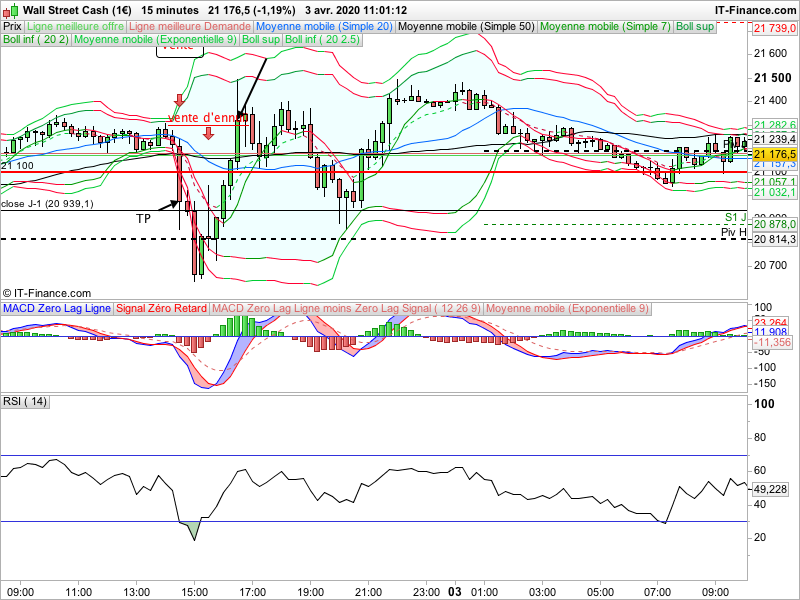Select the Ligne meilleure offre legend label
Image resolution: width=800 pixels, height=600 pixels.
(76, 27)
